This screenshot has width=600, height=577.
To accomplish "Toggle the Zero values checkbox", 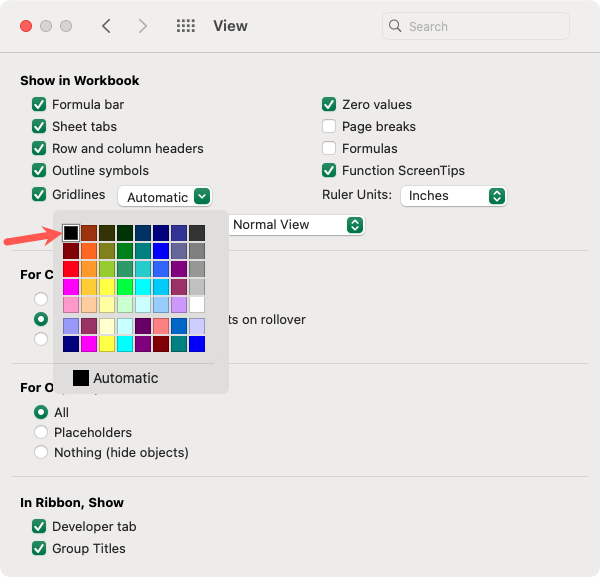I will point(329,104).
